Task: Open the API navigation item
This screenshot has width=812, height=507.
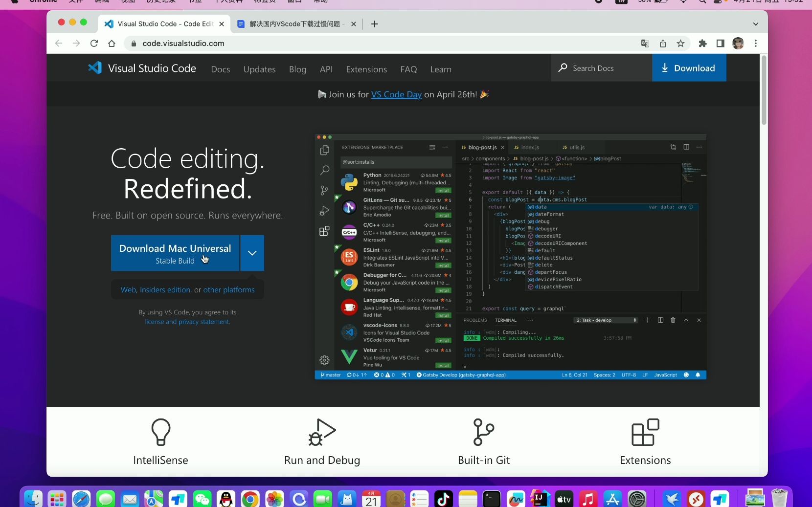Action: (x=326, y=69)
